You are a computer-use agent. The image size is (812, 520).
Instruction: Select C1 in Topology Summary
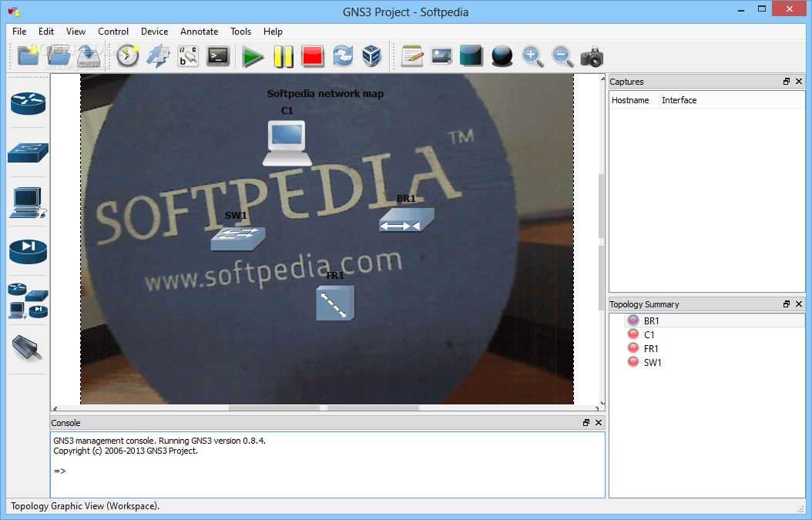pos(649,334)
